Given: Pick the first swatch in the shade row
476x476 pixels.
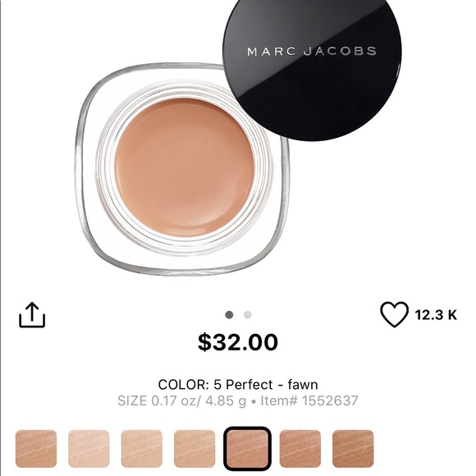Looking at the screenshot, I should pyautogui.click(x=36, y=448).
